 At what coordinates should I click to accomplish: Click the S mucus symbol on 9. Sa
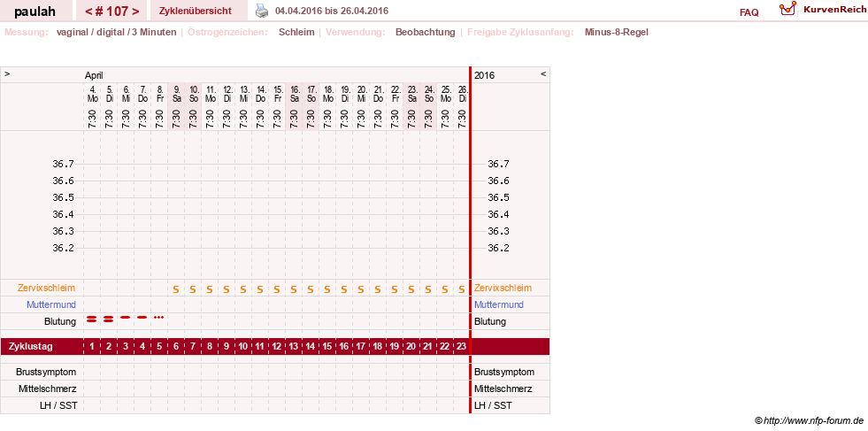(x=176, y=289)
